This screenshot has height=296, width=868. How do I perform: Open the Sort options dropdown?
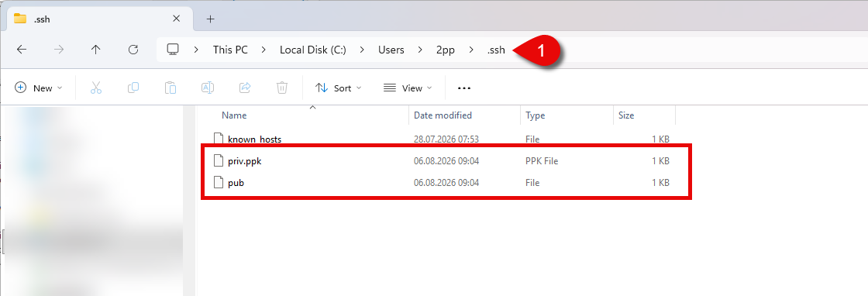pos(338,88)
